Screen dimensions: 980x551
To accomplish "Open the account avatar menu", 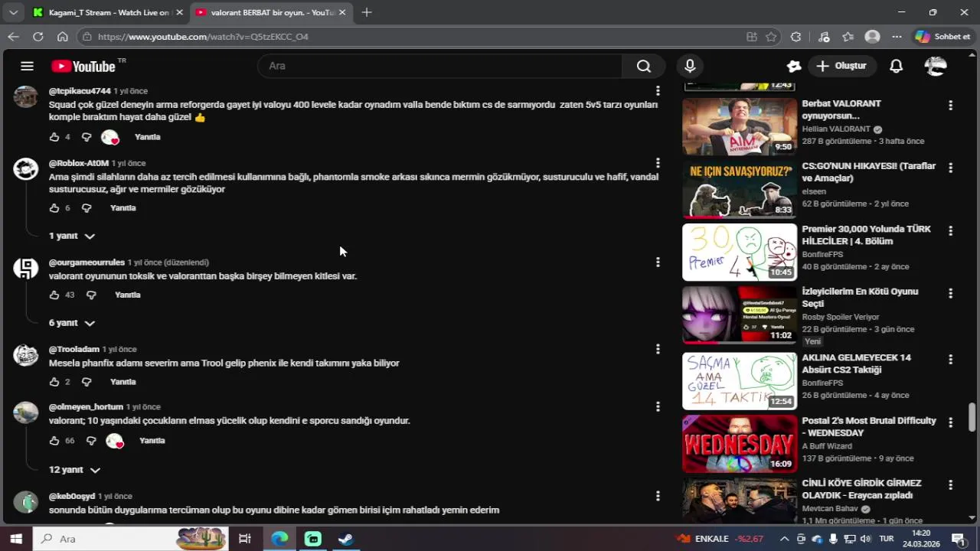I will 936,67.
